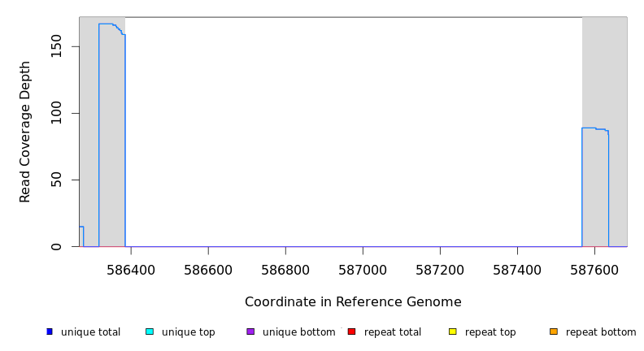Click the cyan 'unique top' legend swatch
The image size is (644, 351).
pos(150,331)
